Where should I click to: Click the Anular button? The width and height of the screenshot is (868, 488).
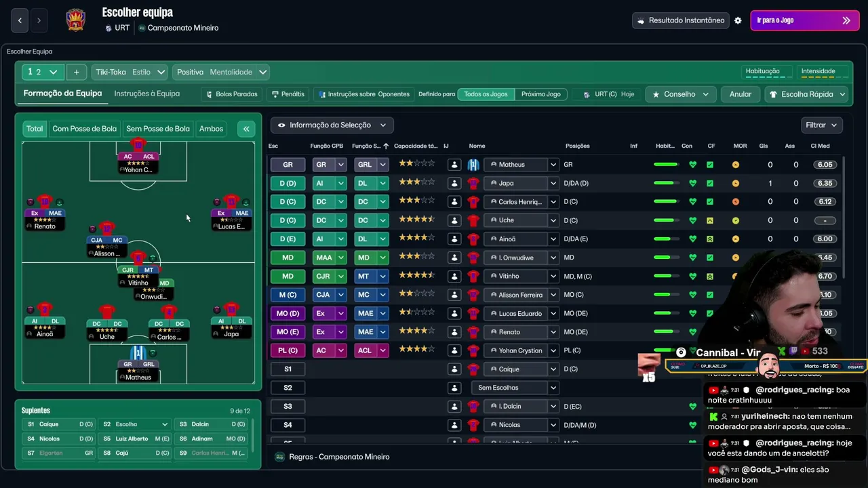pyautogui.click(x=741, y=94)
